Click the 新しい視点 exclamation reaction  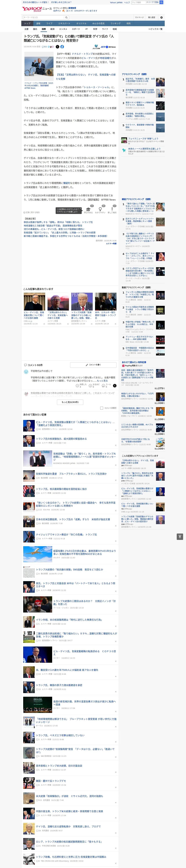click(112, 209)
